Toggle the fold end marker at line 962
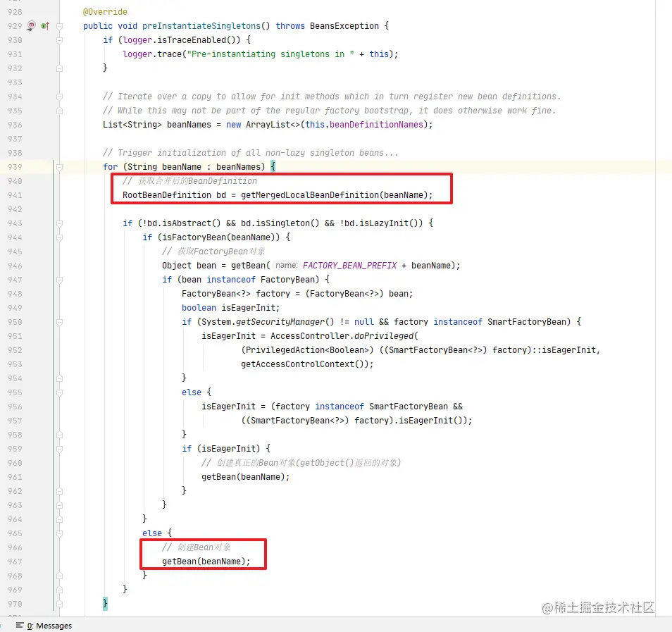The image size is (672, 632). pyautogui.click(x=60, y=491)
